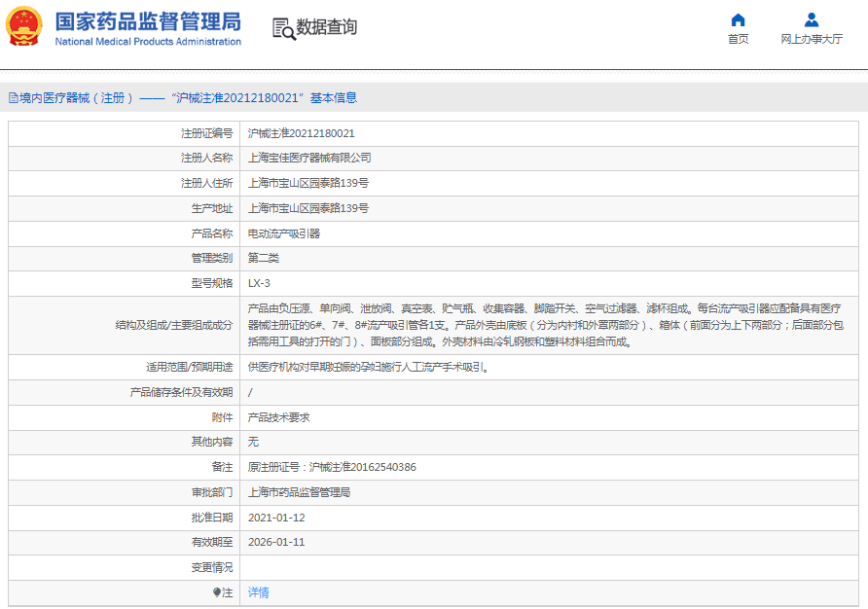Click the expiry date 2026-01-11
Screen dimensions: 868x609
(276, 542)
